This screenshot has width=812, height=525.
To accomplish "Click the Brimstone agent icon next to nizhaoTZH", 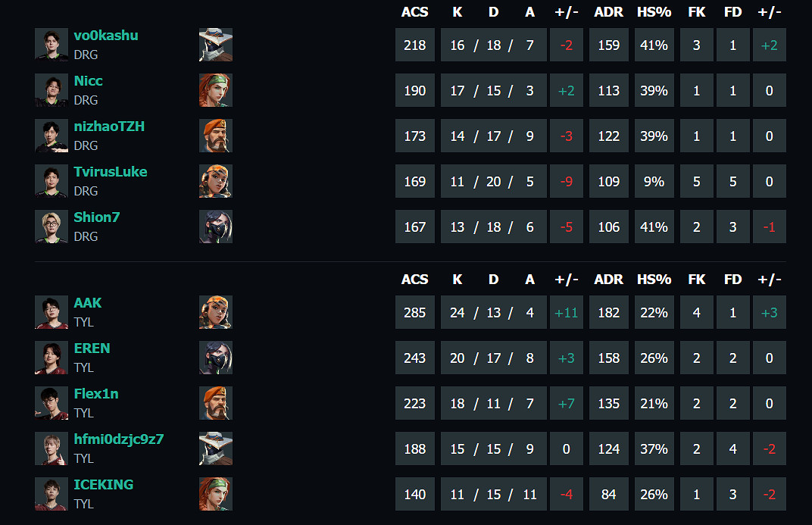I will point(216,136).
